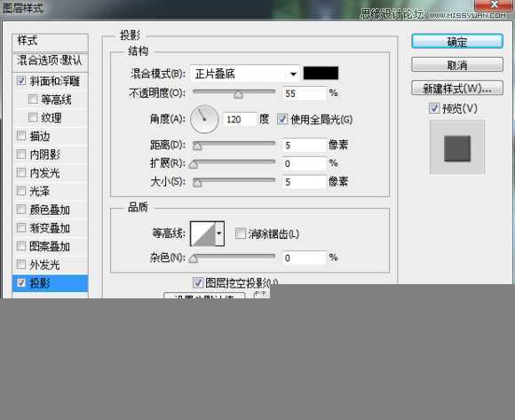Screen dimensions: 515x420
Task: Open 斜面和浮雕 settings by its label
Action: [x=54, y=81]
